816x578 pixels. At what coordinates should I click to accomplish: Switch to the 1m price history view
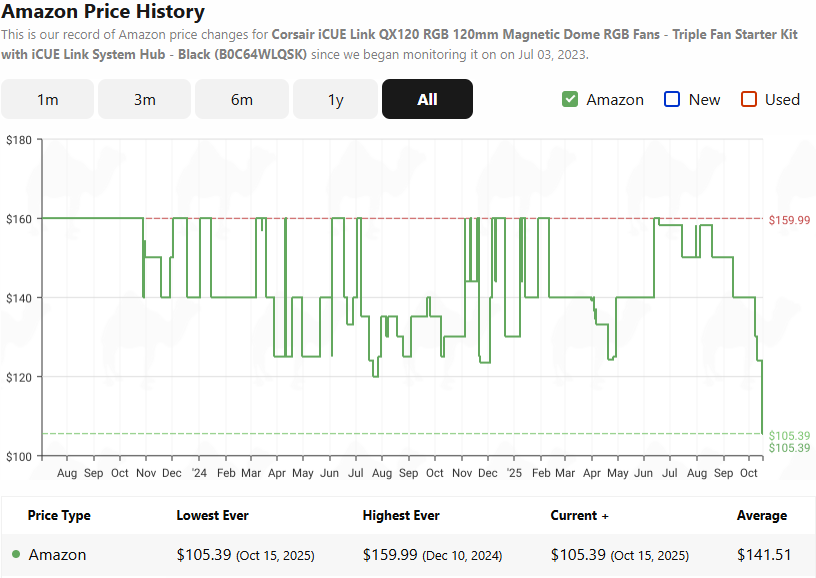(x=47, y=99)
